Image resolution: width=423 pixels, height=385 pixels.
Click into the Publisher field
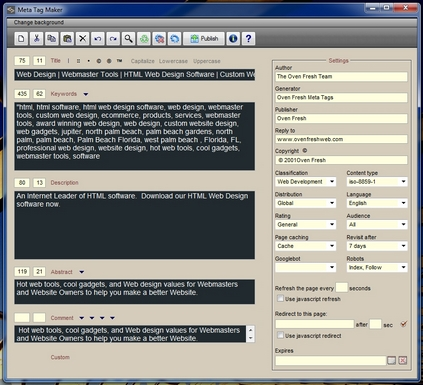pos(341,118)
